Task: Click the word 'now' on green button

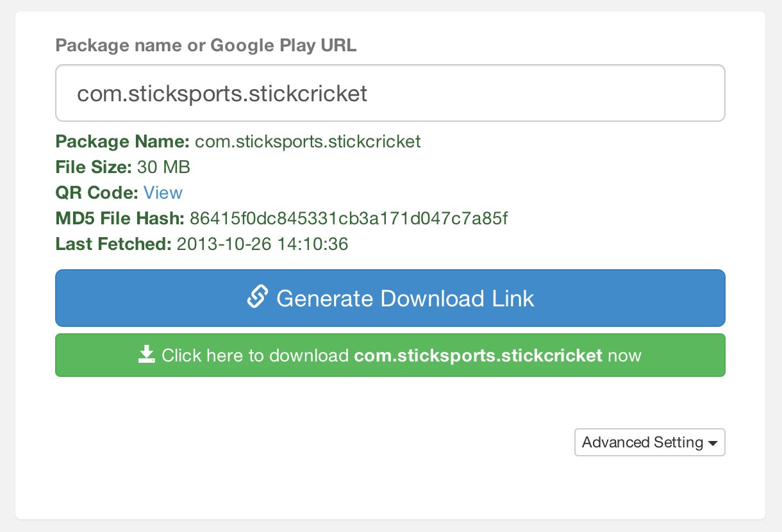Action: click(x=624, y=355)
